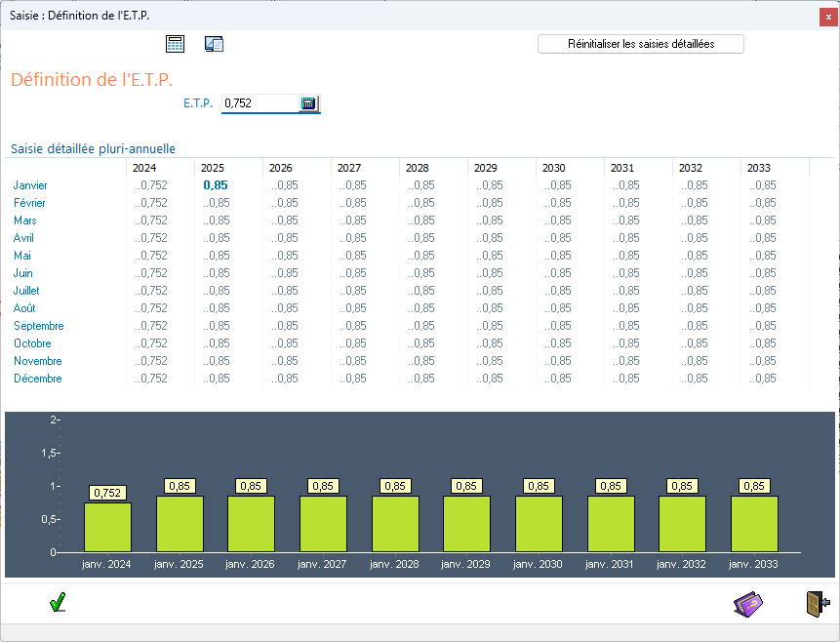Image resolution: width=840 pixels, height=642 pixels.
Task: Click the duplicate windows toolbar icon
Action: (215, 44)
